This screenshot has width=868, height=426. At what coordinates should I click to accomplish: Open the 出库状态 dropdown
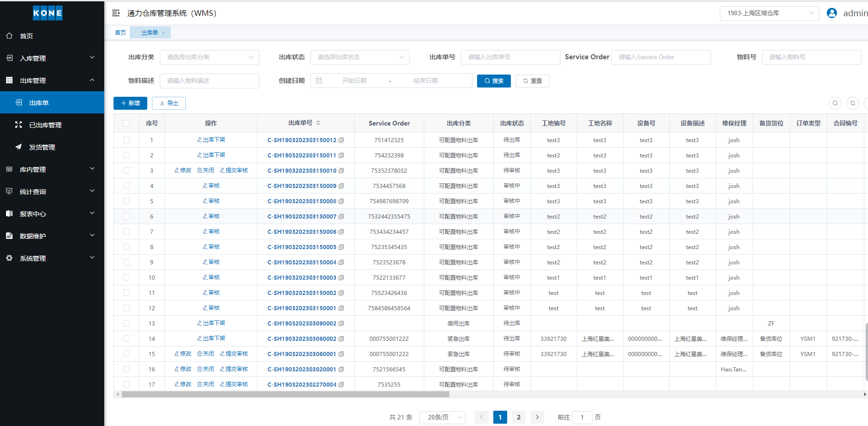tap(360, 57)
